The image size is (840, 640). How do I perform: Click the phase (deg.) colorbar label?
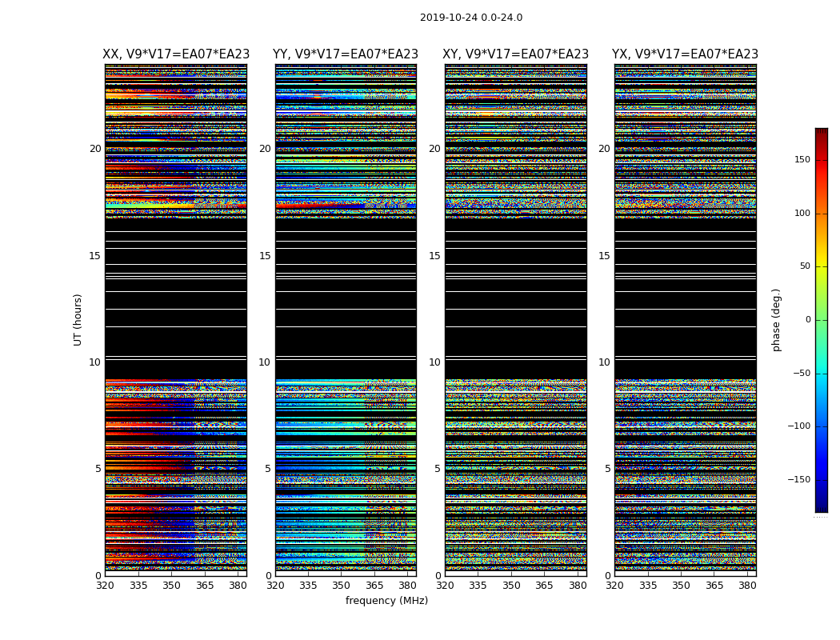776,320
